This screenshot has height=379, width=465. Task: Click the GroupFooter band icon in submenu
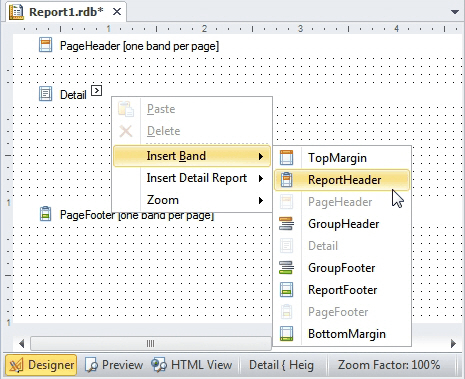pyautogui.click(x=287, y=268)
